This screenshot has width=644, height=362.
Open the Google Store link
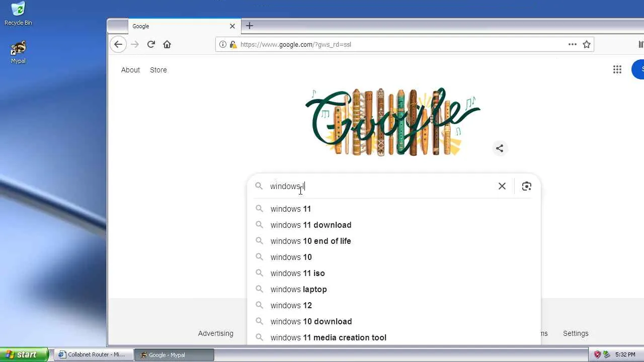click(x=158, y=70)
